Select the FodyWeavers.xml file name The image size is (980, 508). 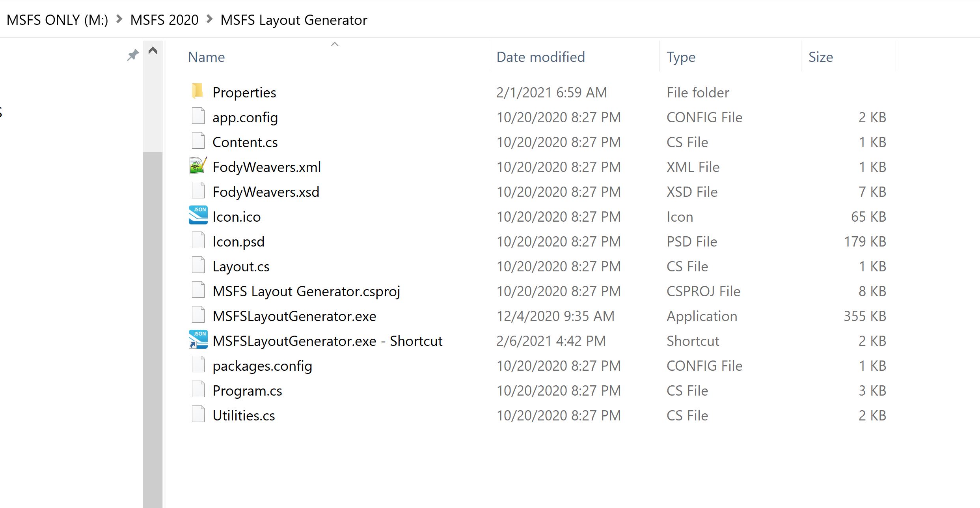pos(267,167)
